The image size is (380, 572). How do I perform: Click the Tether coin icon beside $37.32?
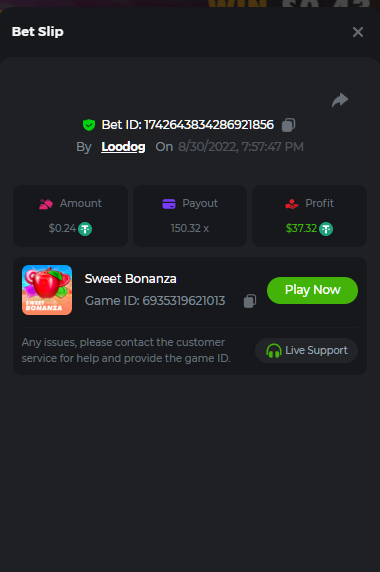click(326, 229)
